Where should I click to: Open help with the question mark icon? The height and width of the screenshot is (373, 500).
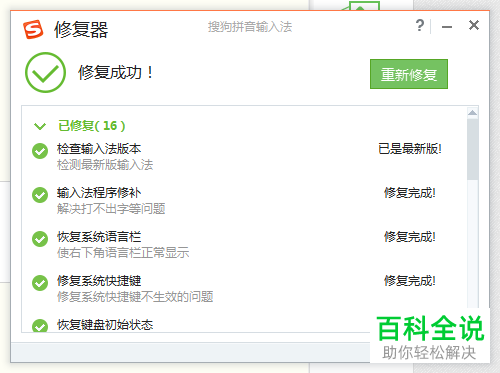click(x=420, y=26)
